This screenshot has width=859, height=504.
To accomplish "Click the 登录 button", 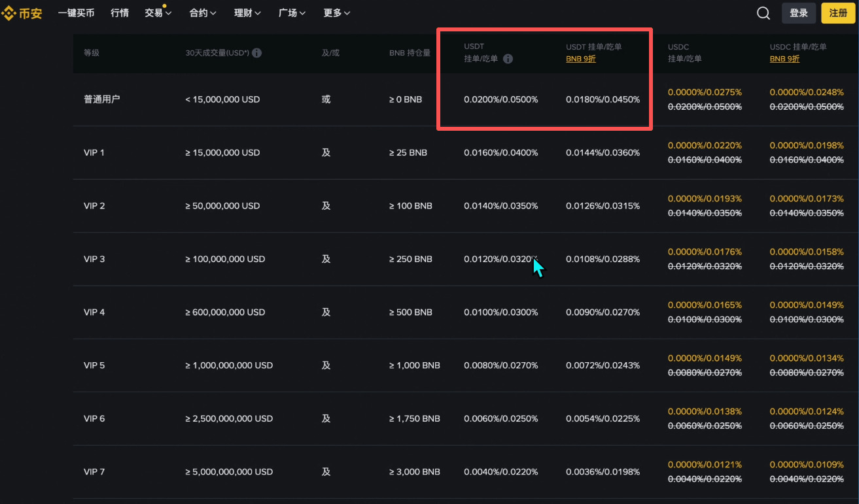I will coord(798,12).
